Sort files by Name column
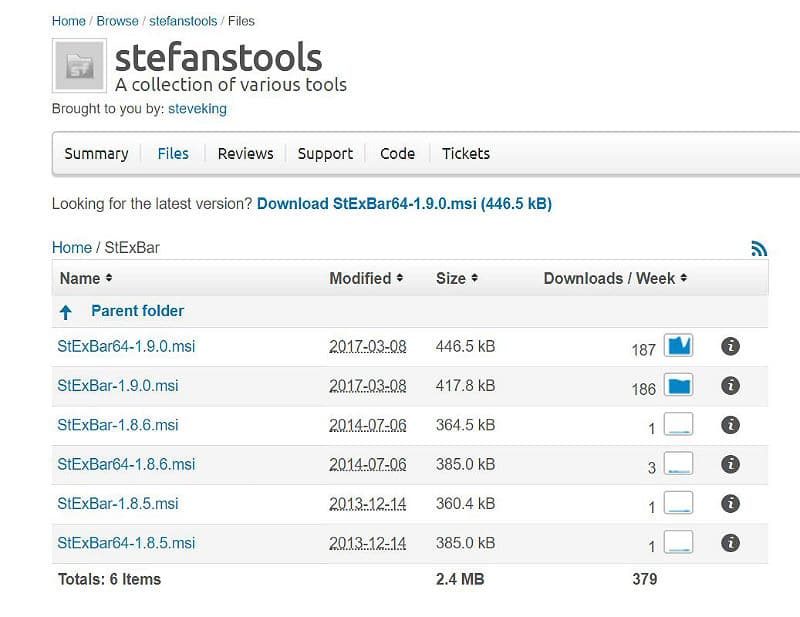The image size is (800, 617). click(86, 278)
